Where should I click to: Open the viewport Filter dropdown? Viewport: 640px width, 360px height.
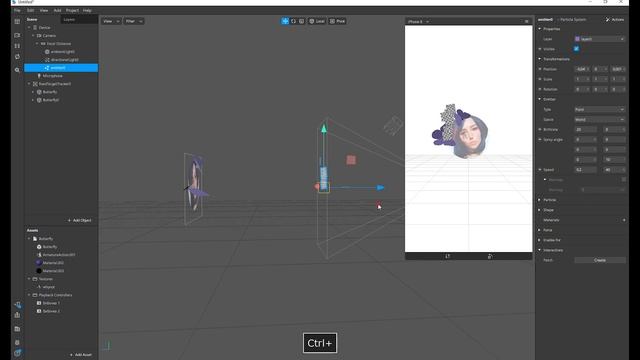pos(134,21)
